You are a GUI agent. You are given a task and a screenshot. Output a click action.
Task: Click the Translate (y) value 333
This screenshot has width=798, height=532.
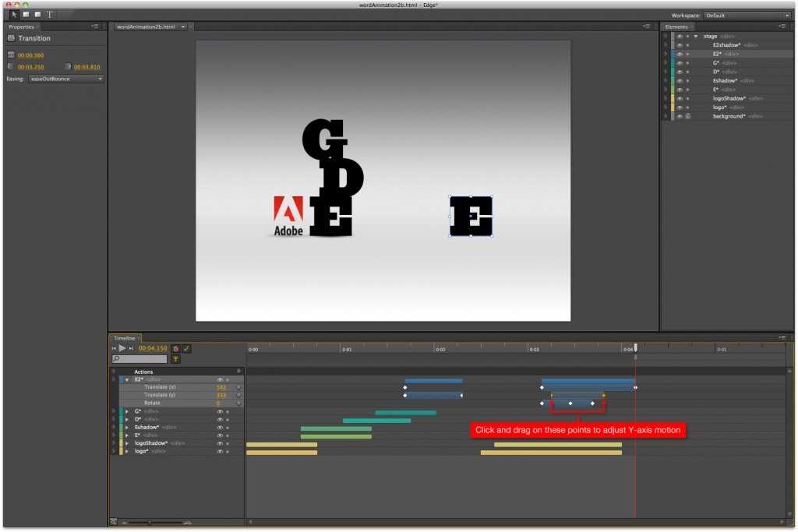pyautogui.click(x=221, y=395)
